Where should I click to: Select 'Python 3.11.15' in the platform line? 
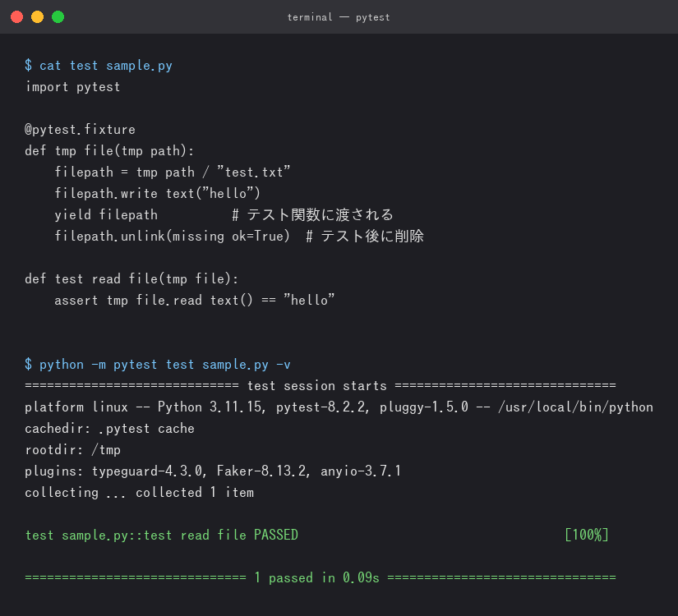[210, 407]
